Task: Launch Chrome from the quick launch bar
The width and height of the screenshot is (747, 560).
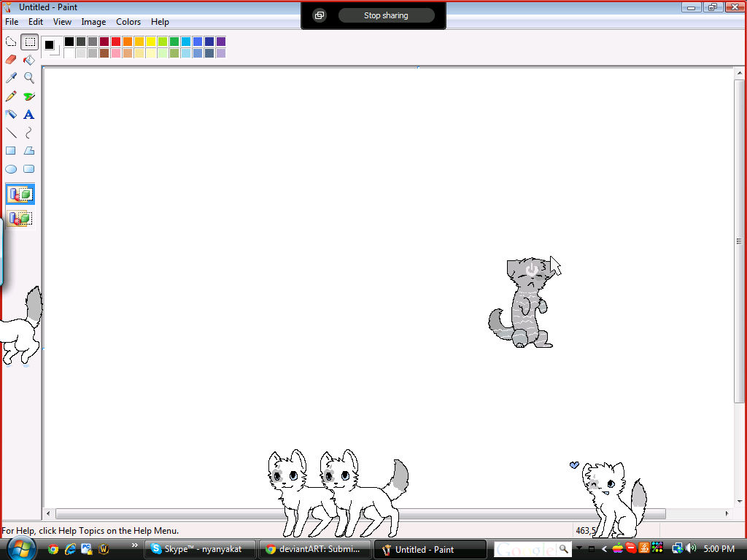Action: coord(53,549)
